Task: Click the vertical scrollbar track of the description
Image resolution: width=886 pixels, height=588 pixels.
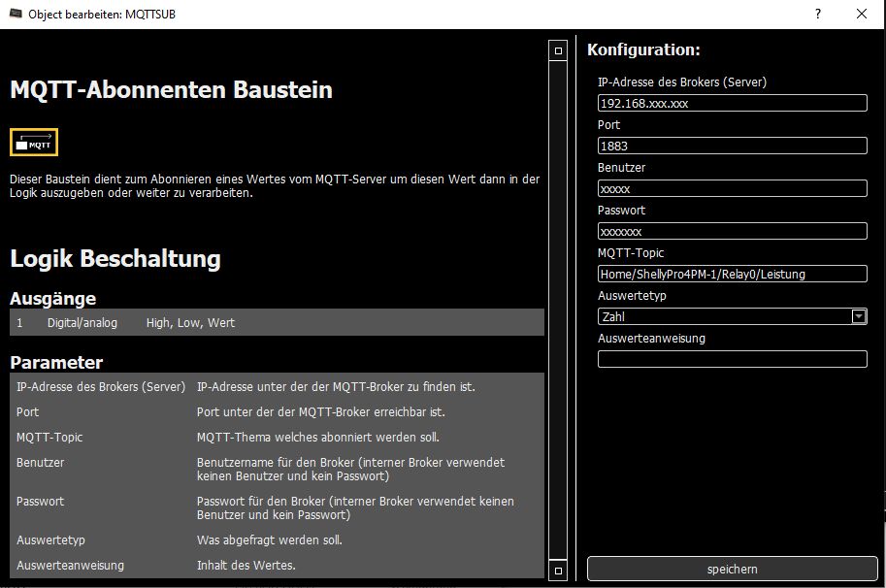Action: point(557,310)
